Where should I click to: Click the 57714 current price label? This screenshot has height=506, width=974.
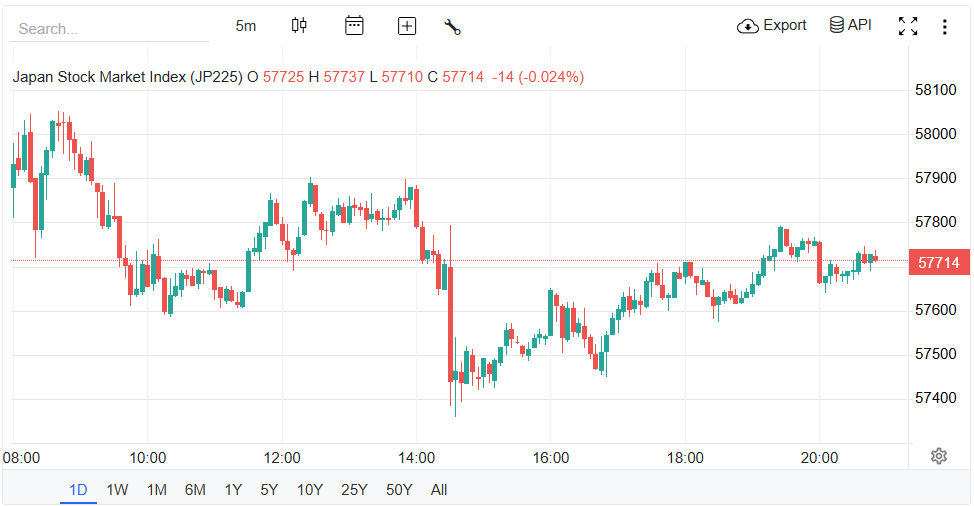pyautogui.click(x=939, y=263)
